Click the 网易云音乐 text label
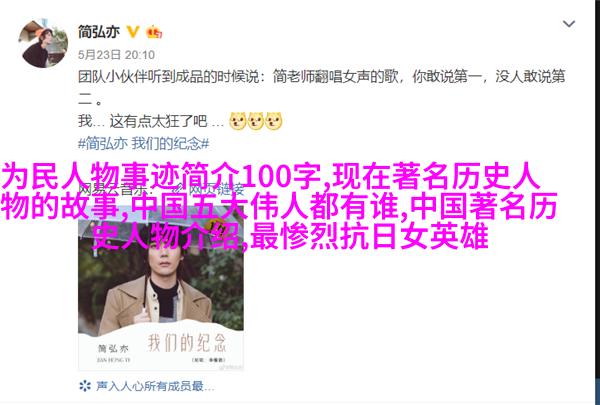The height and width of the screenshot is (405, 600). (113, 189)
